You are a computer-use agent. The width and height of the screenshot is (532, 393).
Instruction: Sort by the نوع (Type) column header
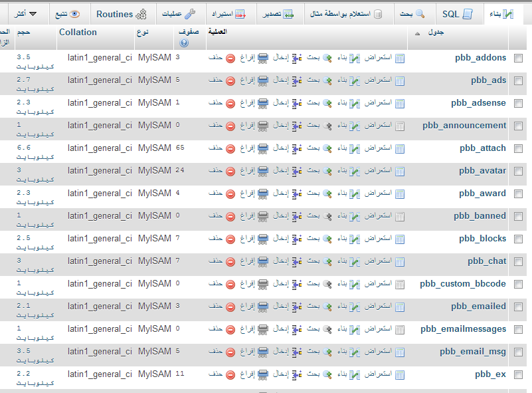coord(143,33)
